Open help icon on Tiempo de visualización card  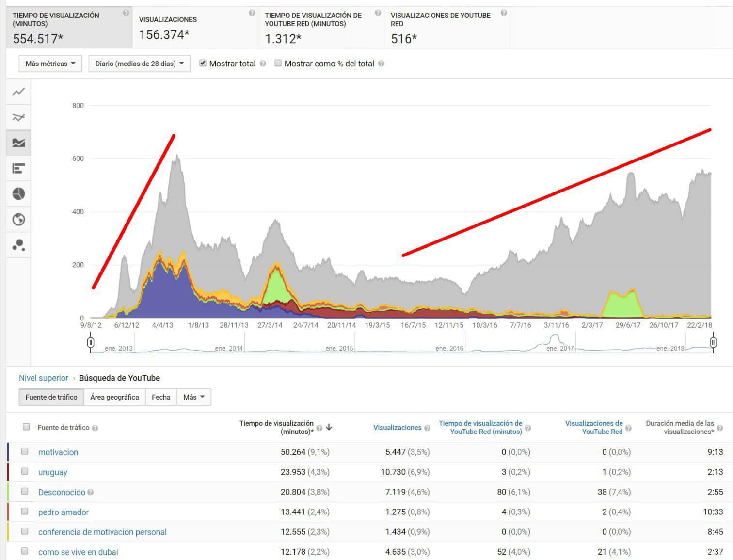[x=126, y=13]
